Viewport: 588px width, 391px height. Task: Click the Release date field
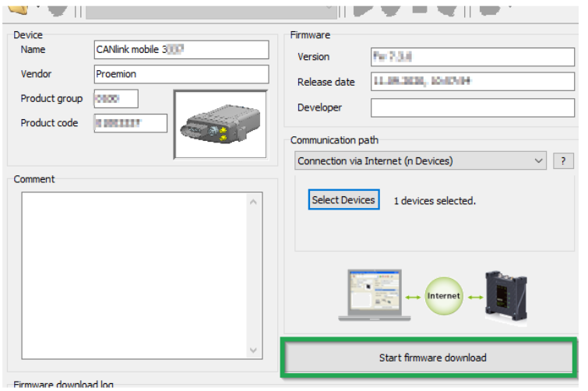click(472, 82)
